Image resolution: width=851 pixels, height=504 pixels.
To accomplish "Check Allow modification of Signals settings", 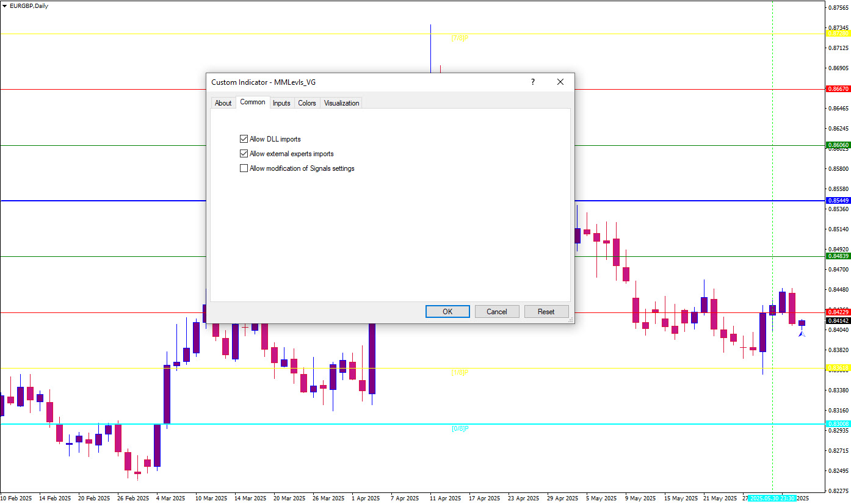I will [x=244, y=168].
